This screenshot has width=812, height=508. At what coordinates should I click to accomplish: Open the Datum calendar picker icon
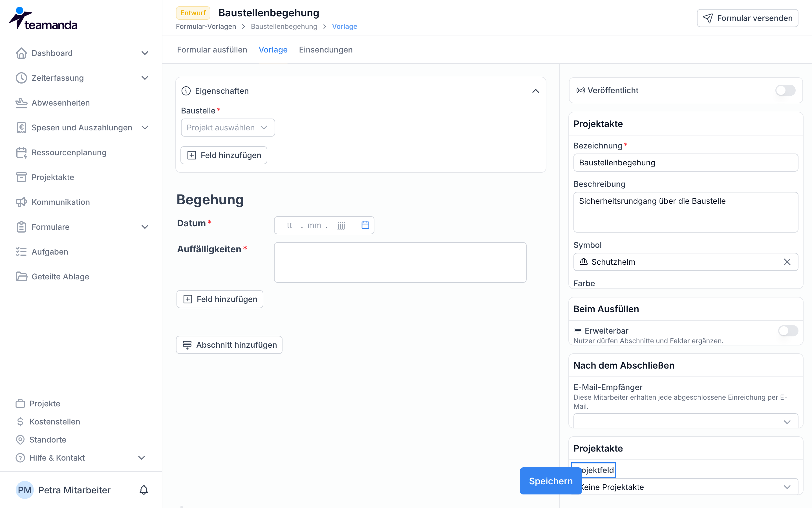click(365, 225)
